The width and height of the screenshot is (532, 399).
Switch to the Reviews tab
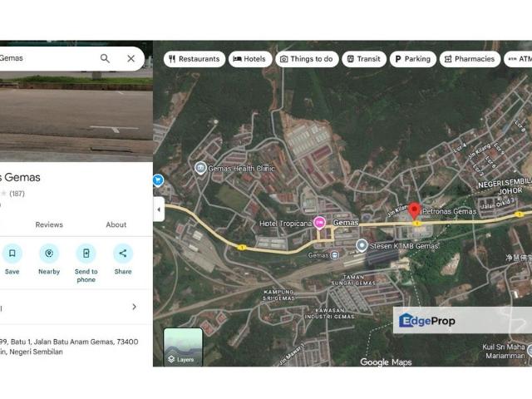tap(49, 224)
